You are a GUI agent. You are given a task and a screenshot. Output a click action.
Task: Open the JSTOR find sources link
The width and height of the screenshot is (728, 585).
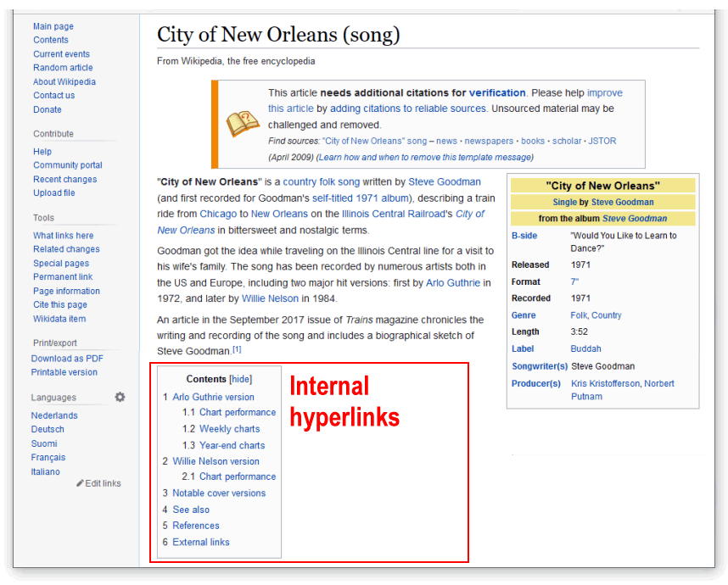(602, 141)
